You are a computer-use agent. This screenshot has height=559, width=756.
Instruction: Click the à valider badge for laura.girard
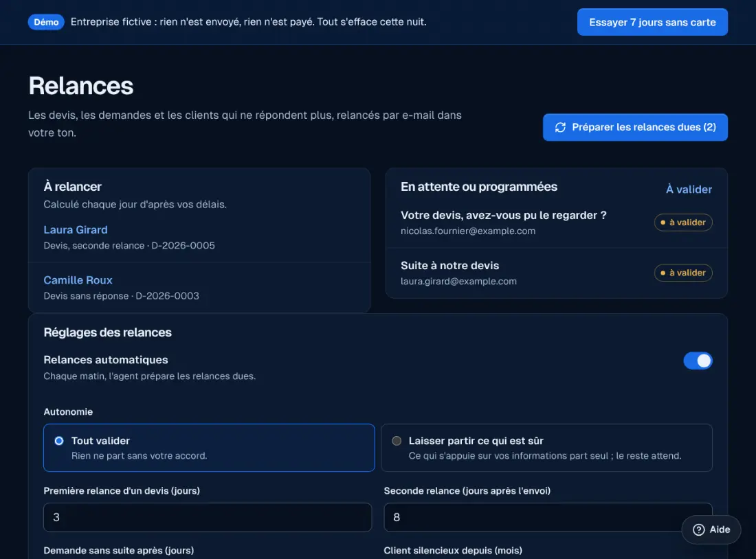coord(683,273)
